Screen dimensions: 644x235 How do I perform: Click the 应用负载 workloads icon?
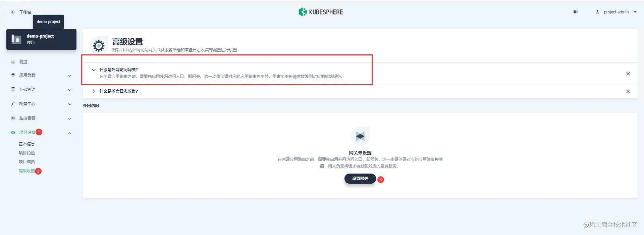(13, 75)
